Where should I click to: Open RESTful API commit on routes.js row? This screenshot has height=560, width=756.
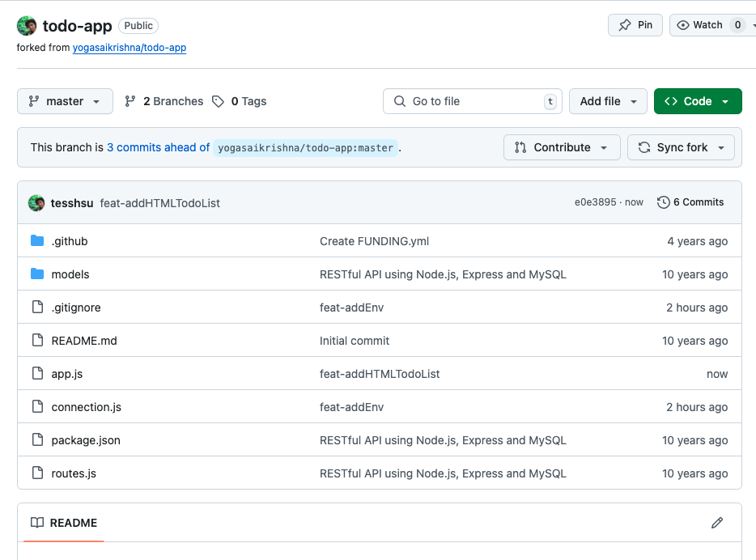click(x=443, y=473)
